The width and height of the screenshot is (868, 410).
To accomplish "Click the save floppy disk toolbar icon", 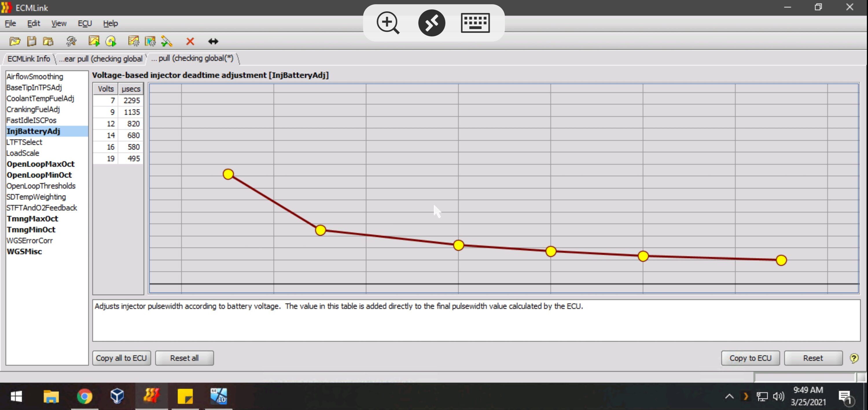I will [32, 41].
